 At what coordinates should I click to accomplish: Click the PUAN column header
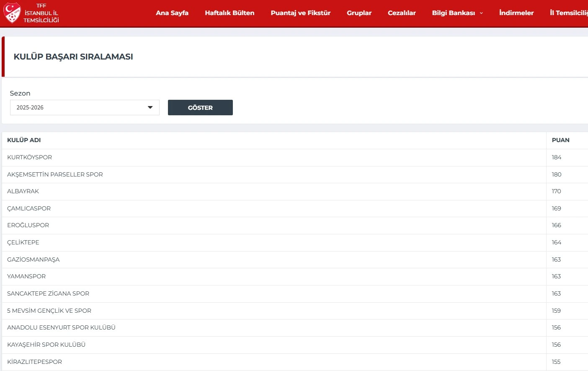[x=560, y=140]
